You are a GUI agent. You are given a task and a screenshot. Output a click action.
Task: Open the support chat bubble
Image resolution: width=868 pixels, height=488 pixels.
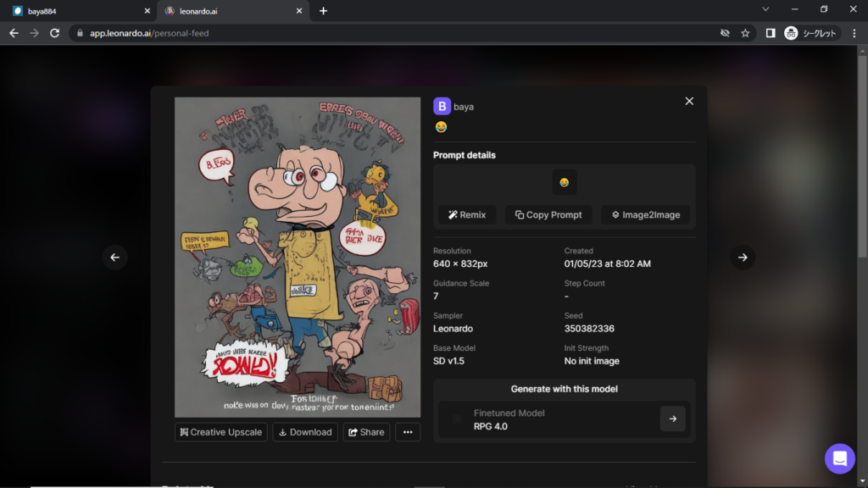click(839, 458)
